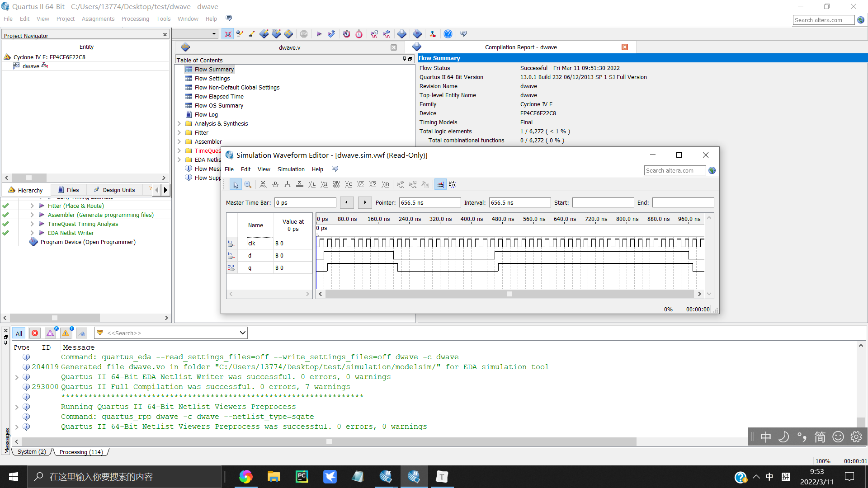The image size is (868, 488).
Task: Switch to the Design Units tab
Action: coord(114,190)
